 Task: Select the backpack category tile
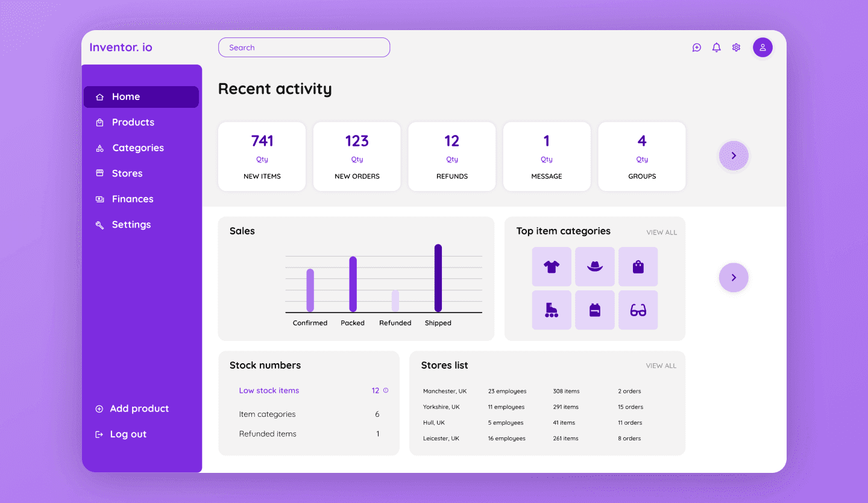point(595,310)
